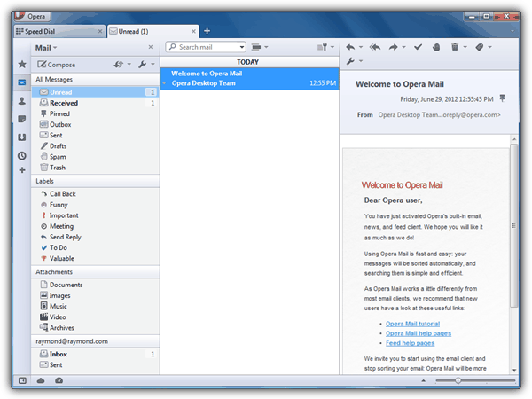Open the Opera Mail help pages link
This screenshot has width=532, height=399.
pyautogui.click(x=419, y=333)
